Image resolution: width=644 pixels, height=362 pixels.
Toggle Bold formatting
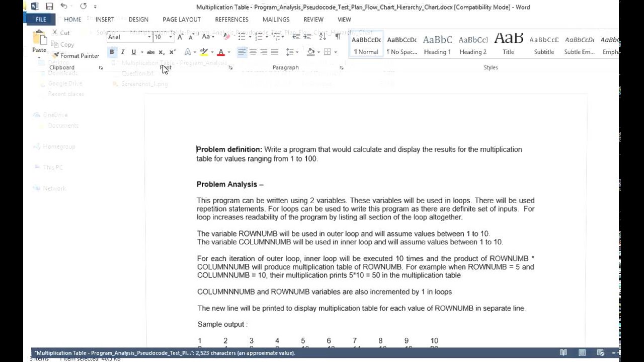pyautogui.click(x=112, y=52)
